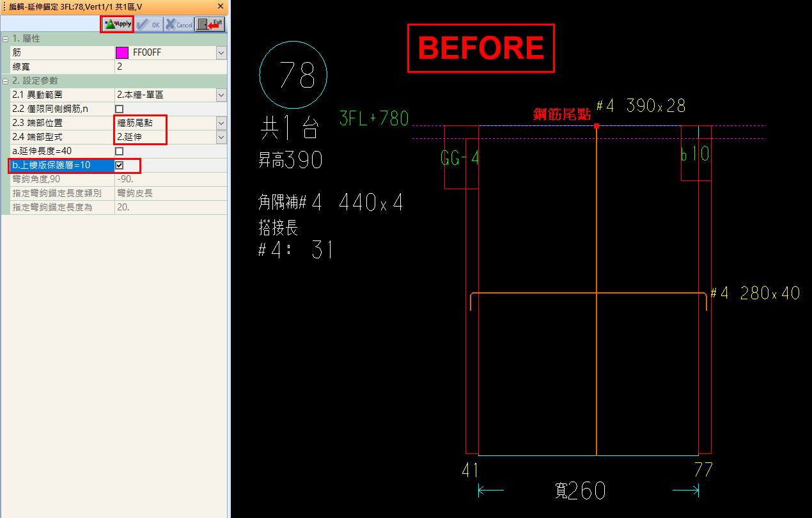
Task: Click the magenta FF00FF color swatch
Action: point(121,53)
